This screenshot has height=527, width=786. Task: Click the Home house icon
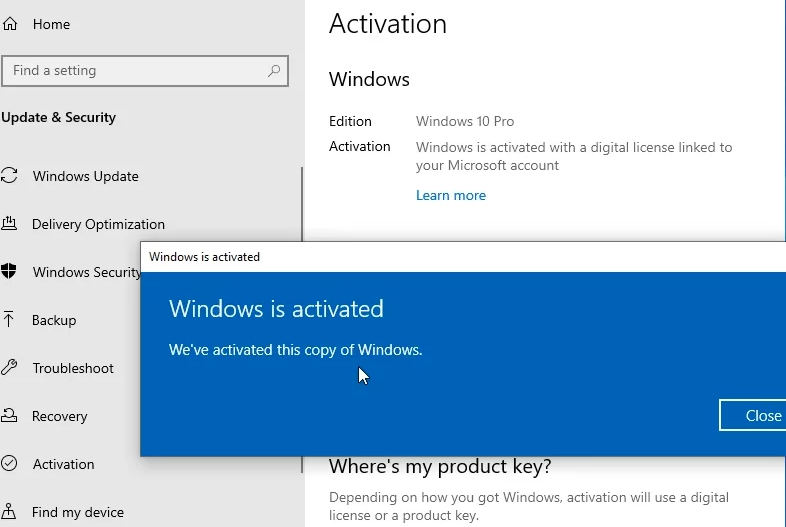pyautogui.click(x=10, y=24)
